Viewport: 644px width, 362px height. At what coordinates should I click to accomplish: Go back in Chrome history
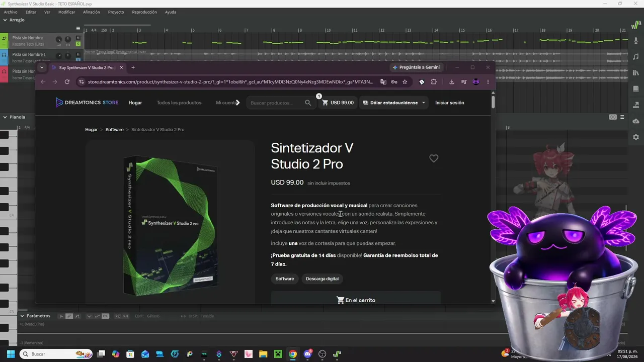pyautogui.click(x=43, y=82)
